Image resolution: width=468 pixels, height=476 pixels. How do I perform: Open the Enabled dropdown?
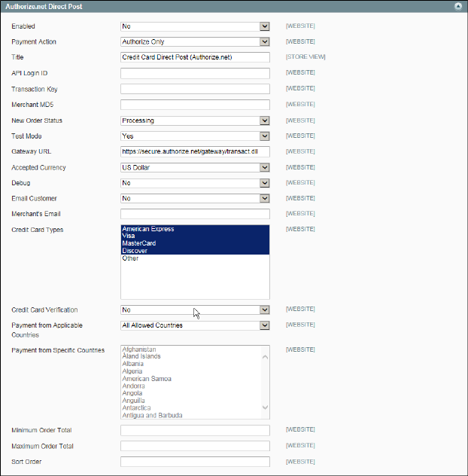[195, 26]
